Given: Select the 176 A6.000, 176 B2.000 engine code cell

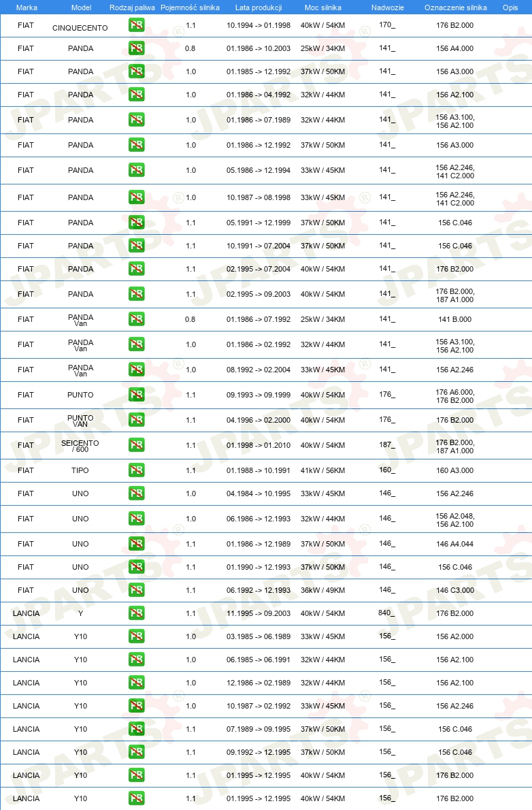Looking at the screenshot, I should click(x=454, y=396).
